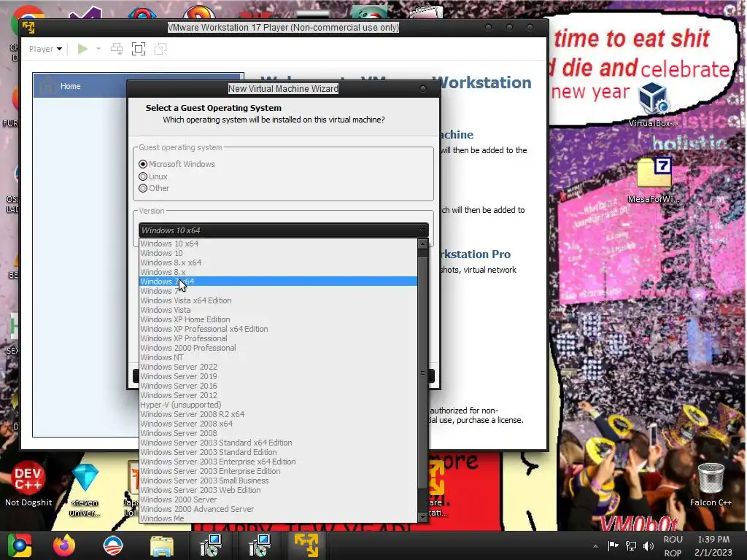Select the Other radio button
747x560 pixels.
coord(143,188)
